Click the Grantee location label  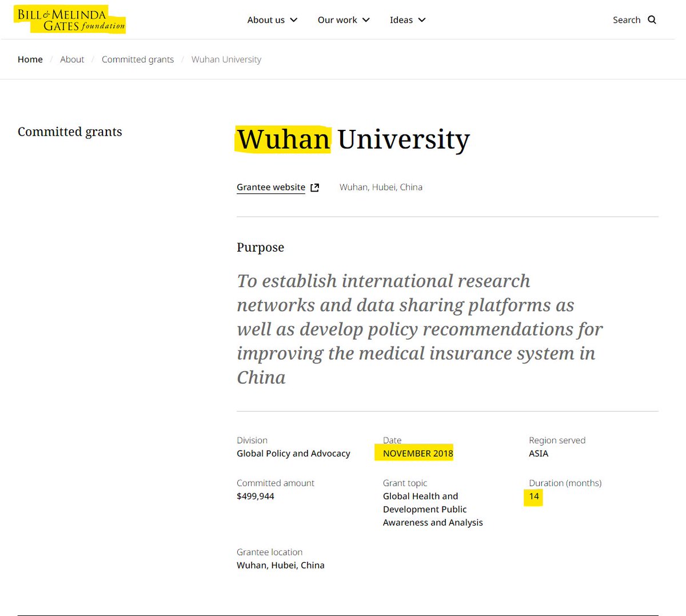coord(270,552)
